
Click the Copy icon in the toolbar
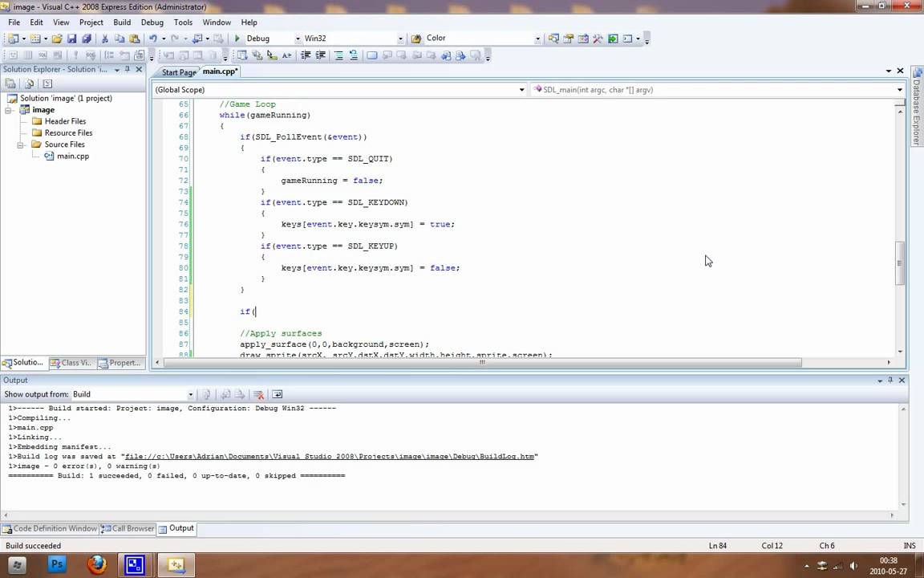(119, 39)
